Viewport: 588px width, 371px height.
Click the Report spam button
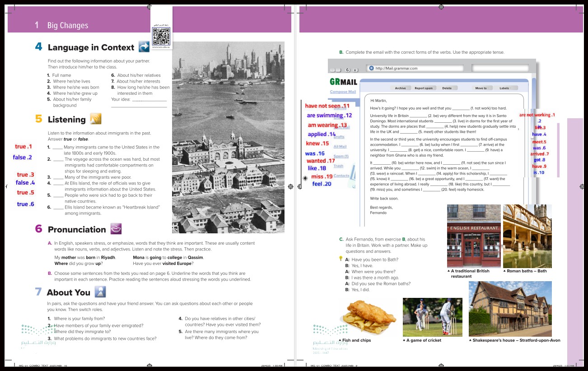[x=424, y=88]
